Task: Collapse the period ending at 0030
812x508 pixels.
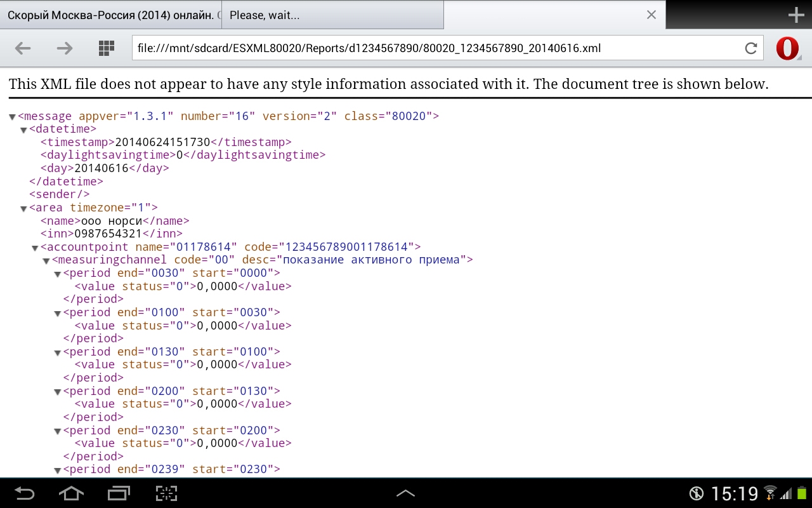Action: [x=57, y=274]
